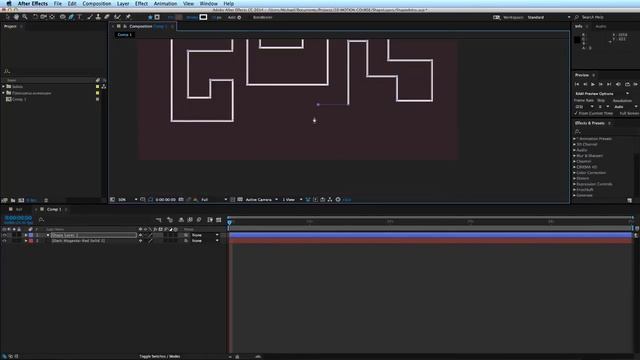Screen dimensions: 640x360
Task: Open Active Camera 3D view dropdown
Action: (x=262, y=200)
